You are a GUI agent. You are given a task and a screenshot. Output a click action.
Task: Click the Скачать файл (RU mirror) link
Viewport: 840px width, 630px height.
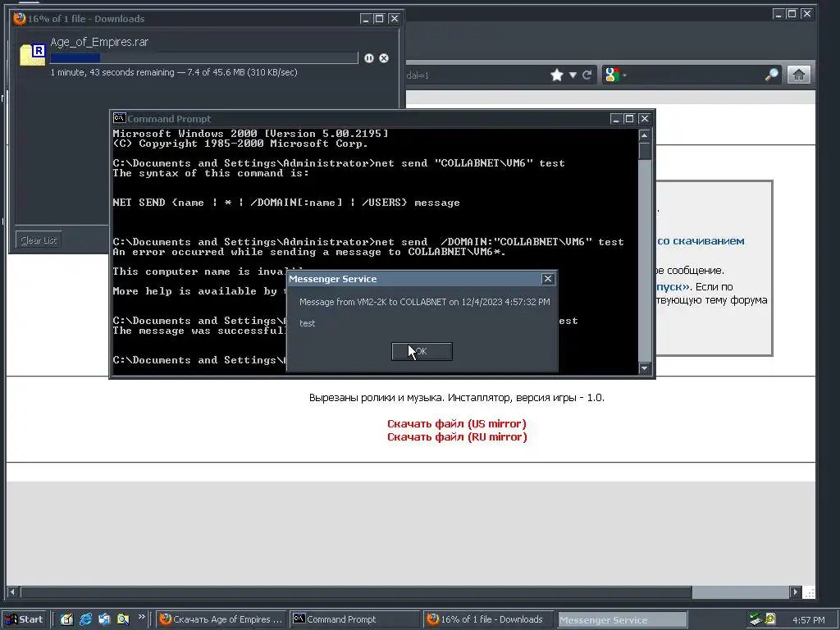click(457, 437)
